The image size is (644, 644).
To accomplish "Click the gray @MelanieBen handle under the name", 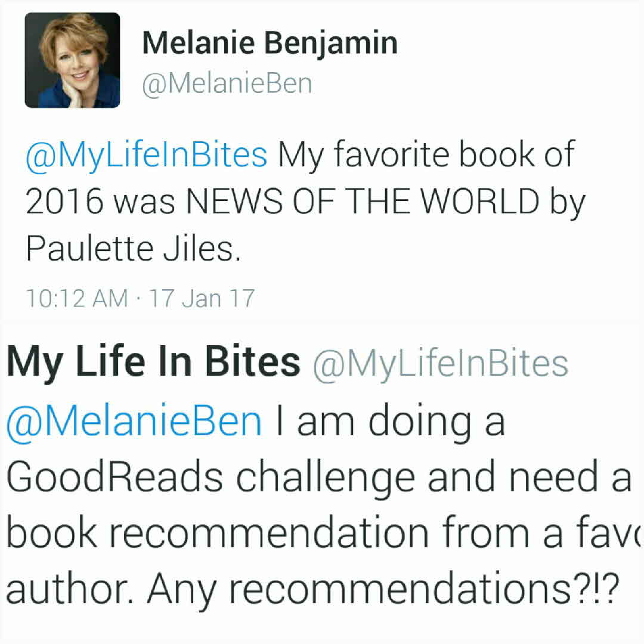I will pyautogui.click(x=227, y=84).
